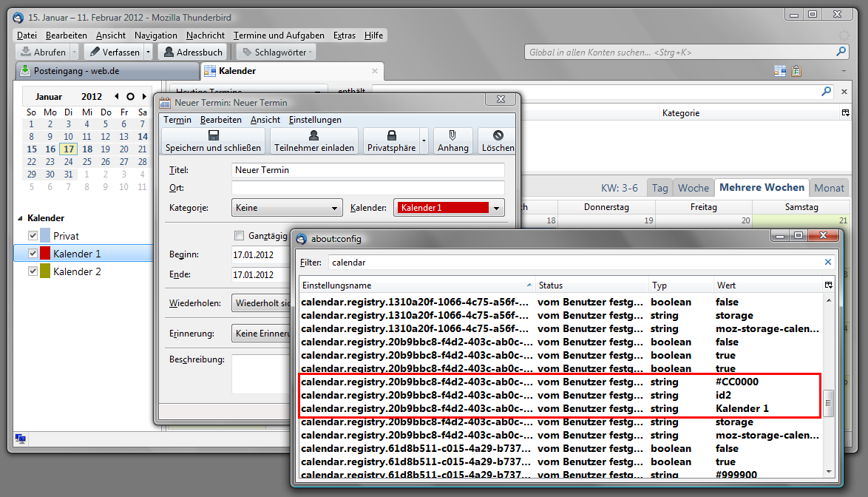Switch to Monat view
Image resolution: width=868 pixels, height=497 pixels.
click(x=830, y=188)
